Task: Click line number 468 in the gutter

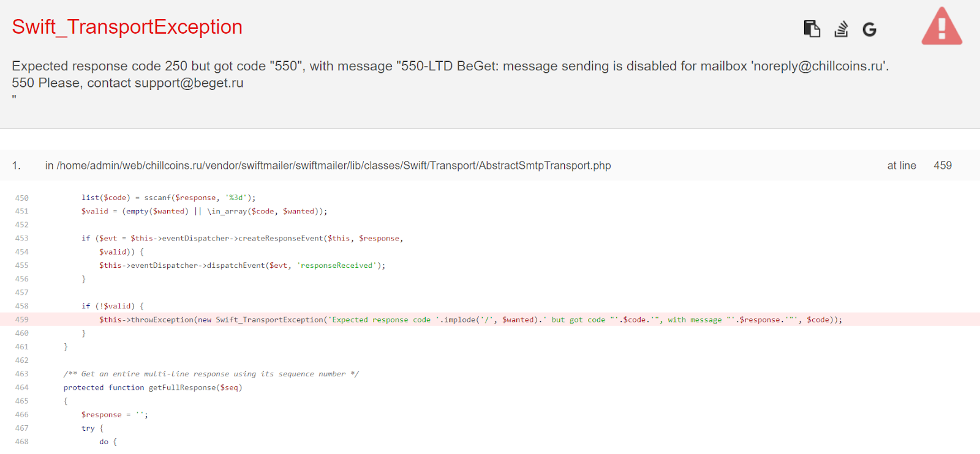Action: [x=22, y=442]
